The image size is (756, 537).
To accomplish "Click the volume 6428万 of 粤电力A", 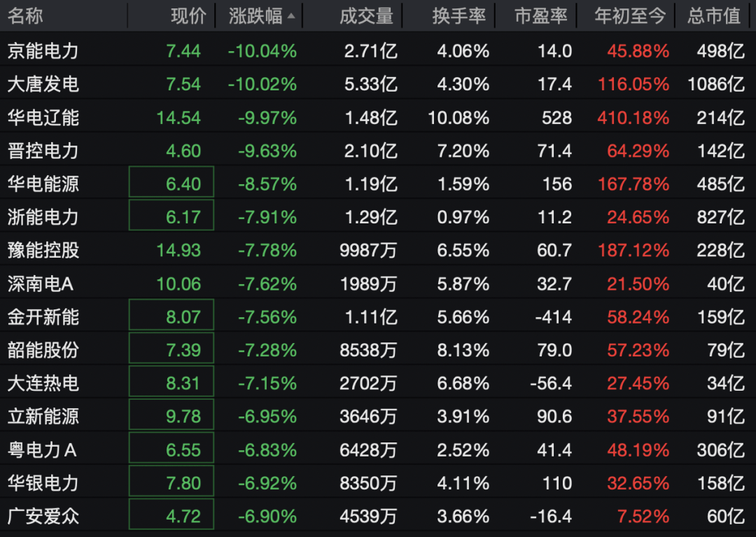I will point(368,450).
